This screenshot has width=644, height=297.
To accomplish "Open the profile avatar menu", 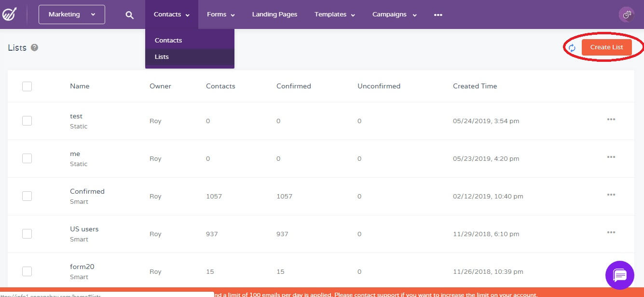I will [626, 14].
